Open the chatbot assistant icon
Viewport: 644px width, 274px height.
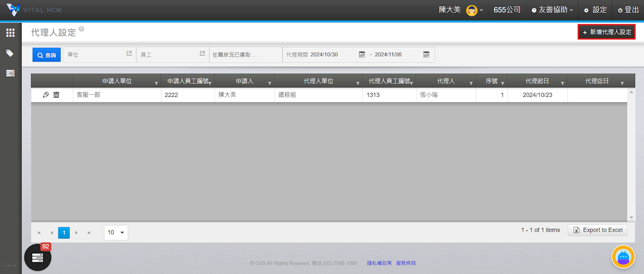[623, 257]
